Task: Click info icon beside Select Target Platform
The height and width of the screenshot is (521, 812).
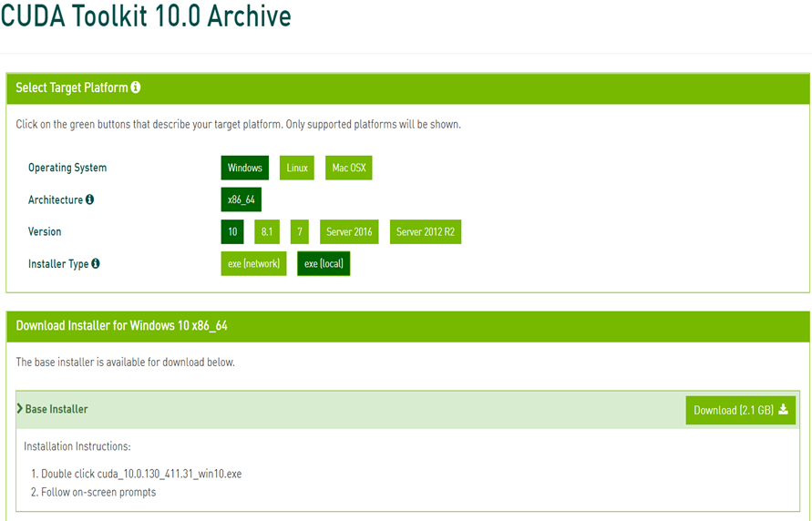Action: tap(136, 87)
